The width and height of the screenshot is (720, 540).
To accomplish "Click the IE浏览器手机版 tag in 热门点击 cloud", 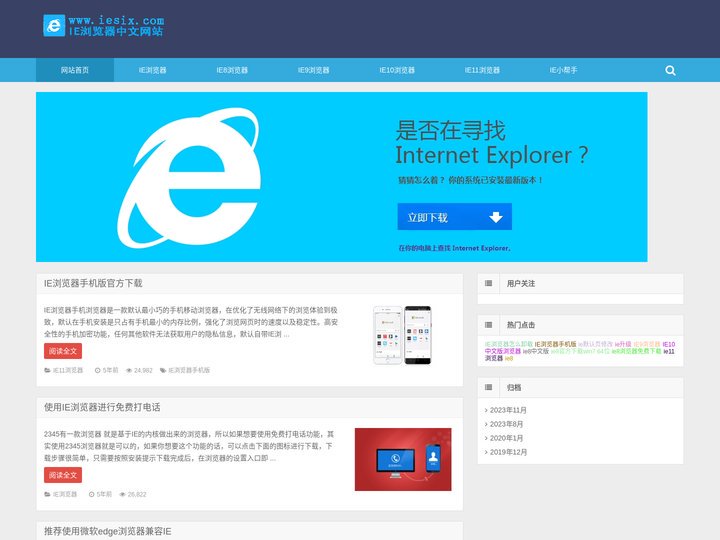I will (x=555, y=344).
